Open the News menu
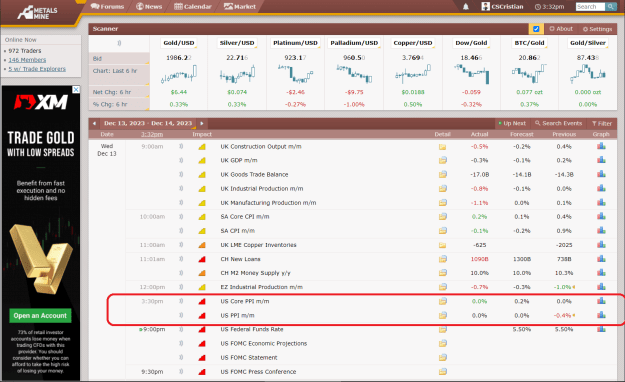 point(149,6)
